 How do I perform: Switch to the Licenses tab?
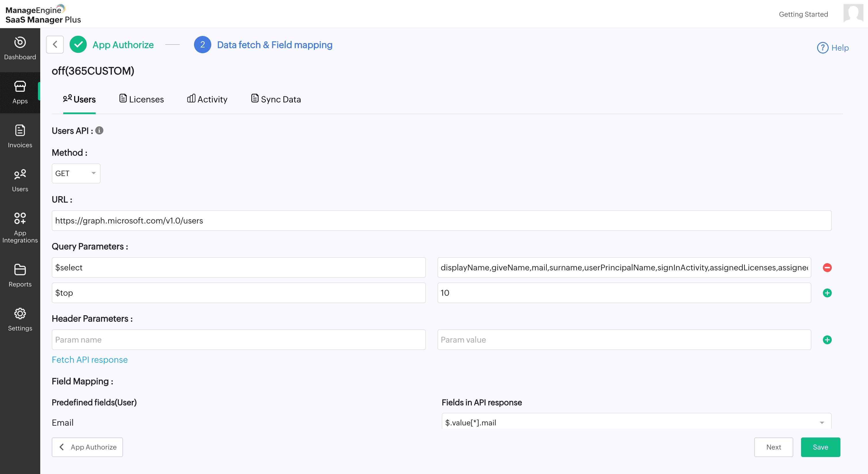pyautogui.click(x=141, y=99)
